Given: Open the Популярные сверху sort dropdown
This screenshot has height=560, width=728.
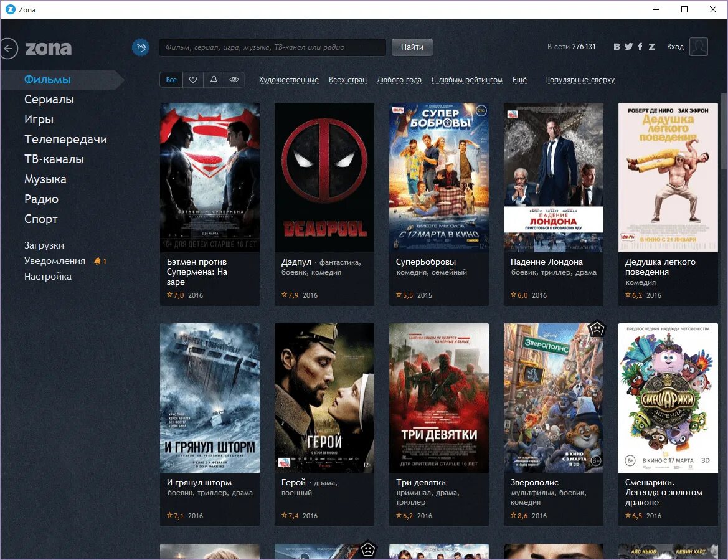Looking at the screenshot, I should 579,80.
